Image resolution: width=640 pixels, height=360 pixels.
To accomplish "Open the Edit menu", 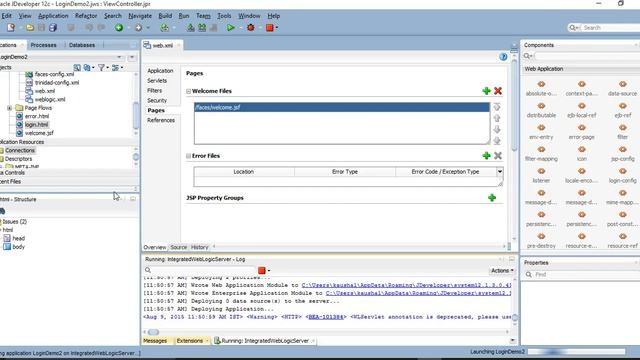I will [x=7, y=16].
